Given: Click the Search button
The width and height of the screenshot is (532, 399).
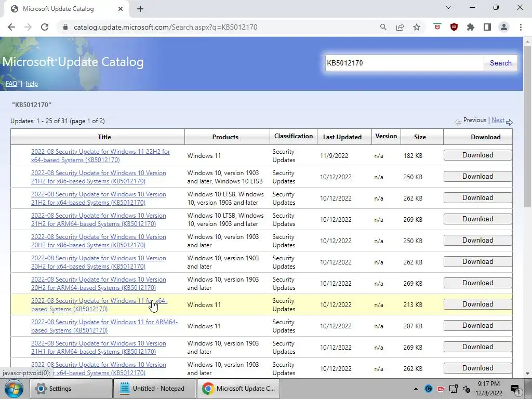Looking at the screenshot, I should [x=500, y=63].
